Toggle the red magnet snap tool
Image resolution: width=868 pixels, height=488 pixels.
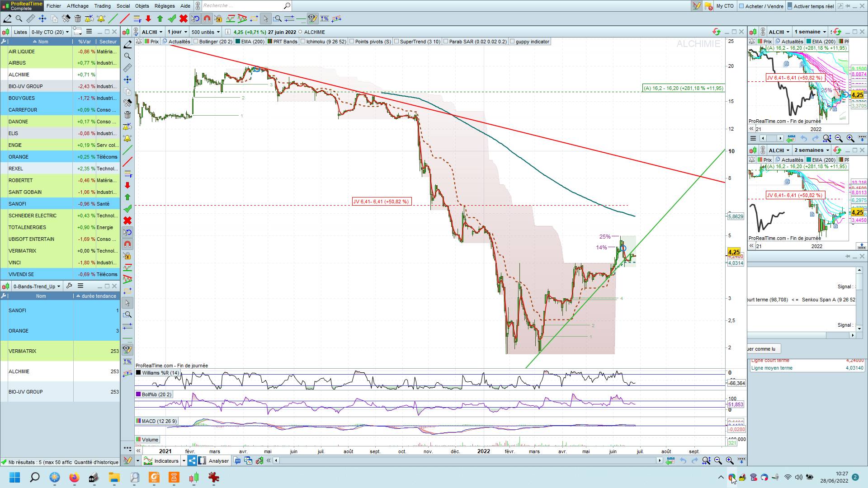207,19
